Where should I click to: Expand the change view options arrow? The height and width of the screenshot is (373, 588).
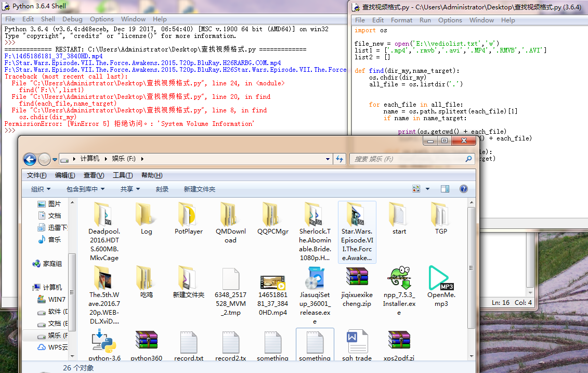(x=428, y=189)
